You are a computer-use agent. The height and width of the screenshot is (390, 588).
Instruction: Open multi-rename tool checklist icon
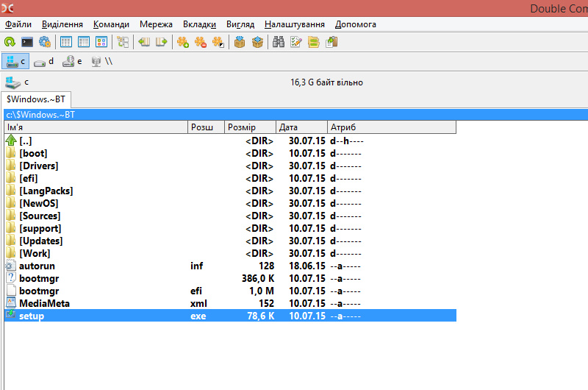pyautogui.click(x=296, y=42)
